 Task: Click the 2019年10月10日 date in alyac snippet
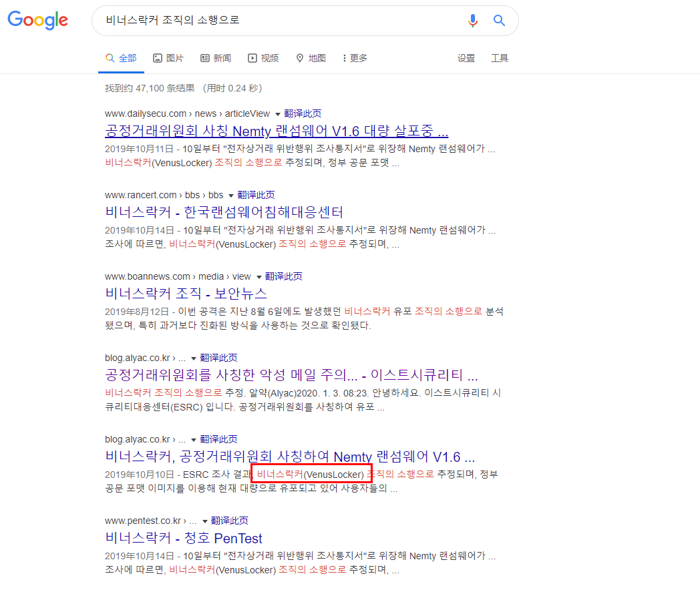pyautogui.click(x=139, y=475)
